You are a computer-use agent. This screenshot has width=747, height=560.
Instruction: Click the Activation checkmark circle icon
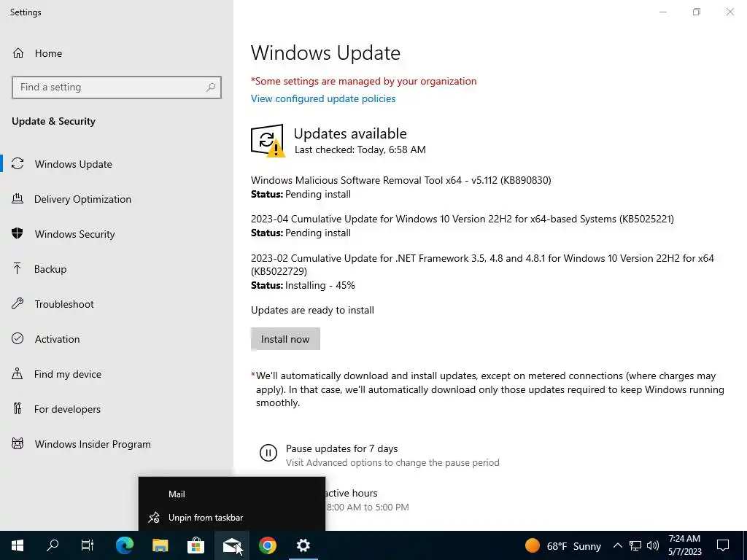pyautogui.click(x=18, y=338)
